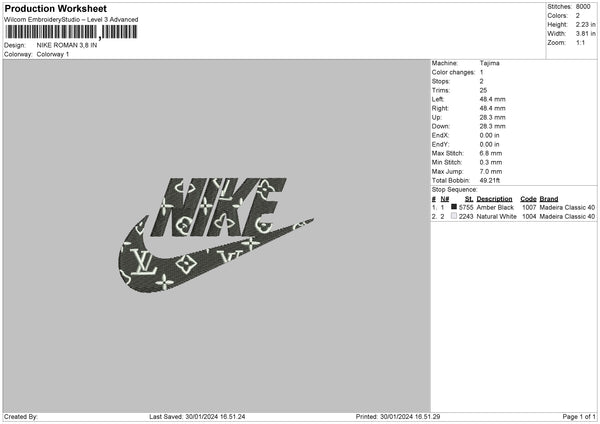The height and width of the screenshot is (424, 600).
Task: Click the Trims value 25
Action: (483, 90)
